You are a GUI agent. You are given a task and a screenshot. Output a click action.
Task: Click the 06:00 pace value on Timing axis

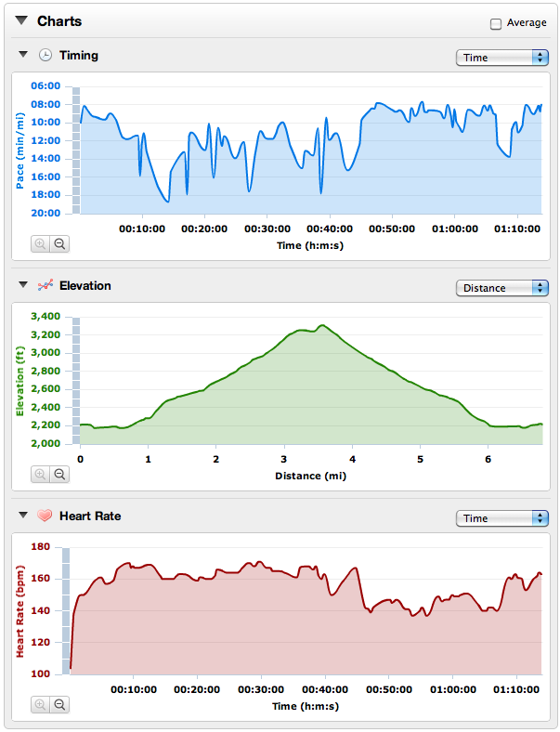point(46,85)
